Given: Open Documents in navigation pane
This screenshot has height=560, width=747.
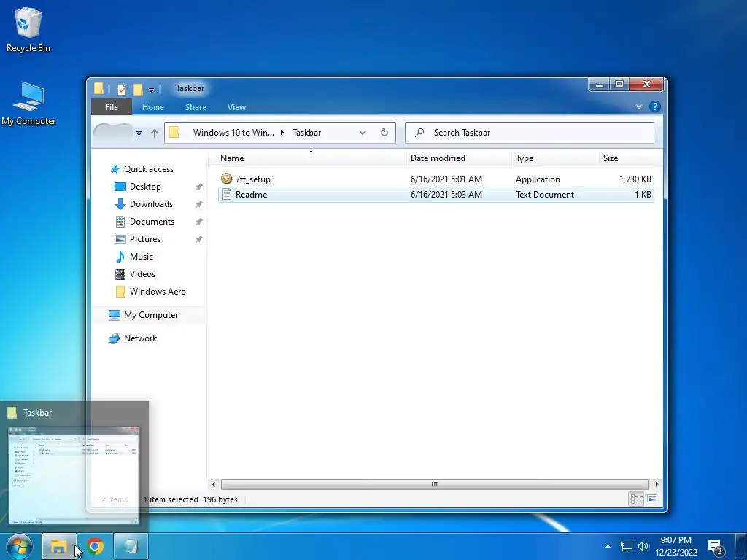Looking at the screenshot, I should coord(152,222).
